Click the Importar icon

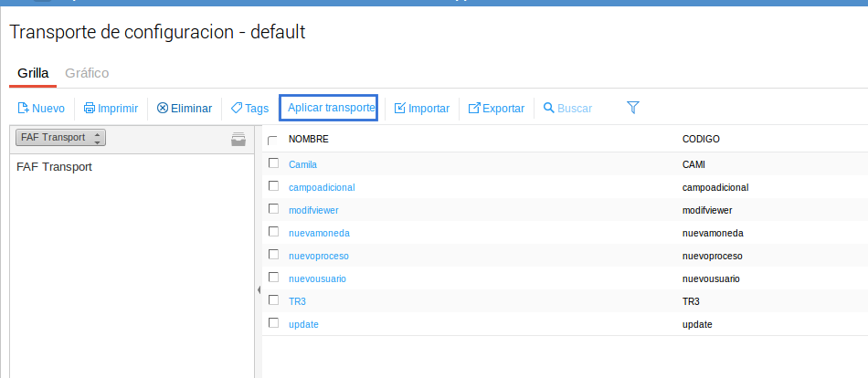[400, 108]
